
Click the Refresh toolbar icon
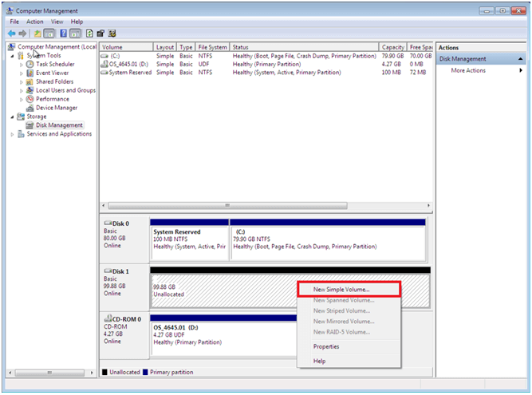[x=89, y=34]
